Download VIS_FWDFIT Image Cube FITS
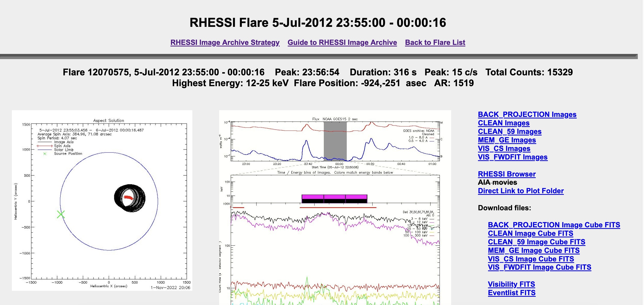Screen dimensions: 644x305 [539, 267]
